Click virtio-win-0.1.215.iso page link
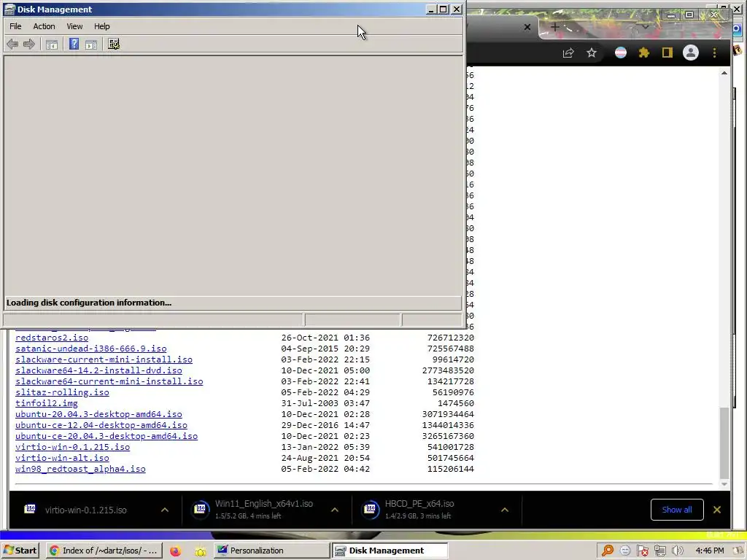Viewport: 747px width, 560px height. click(72, 447)
